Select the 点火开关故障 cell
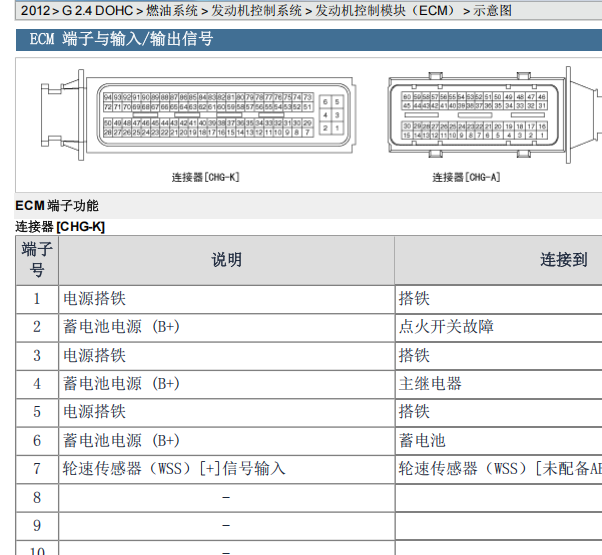The height and width of the screenshot is (555, 602). 499,327
